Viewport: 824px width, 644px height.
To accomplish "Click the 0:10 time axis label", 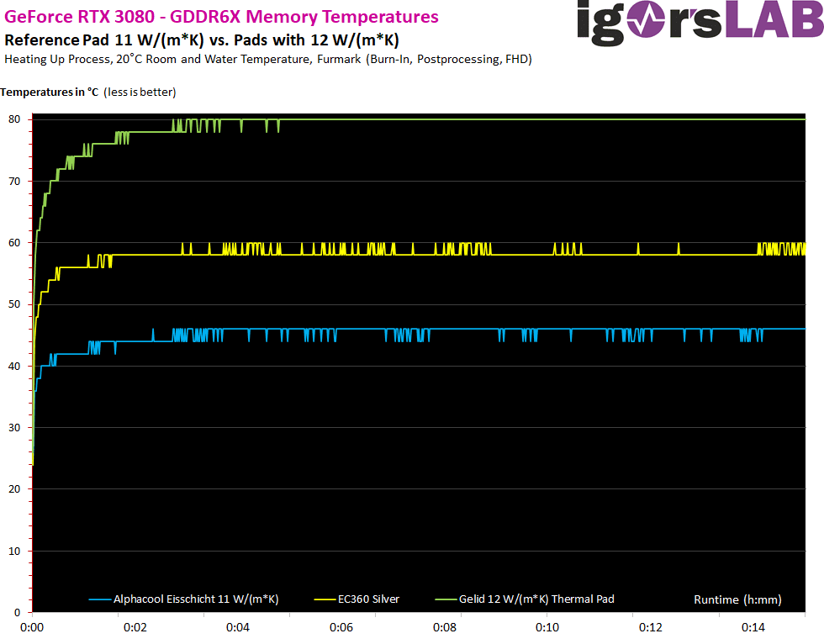I will (547, 627).
